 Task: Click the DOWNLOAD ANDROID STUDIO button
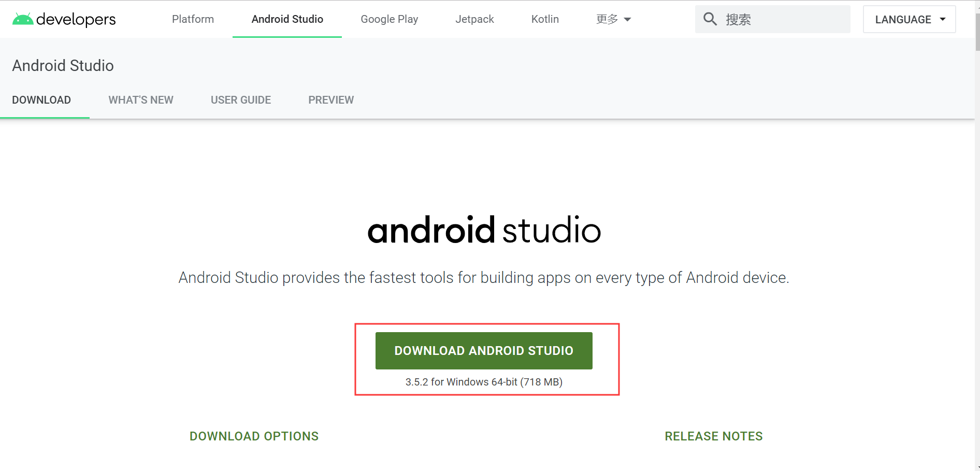coord(484,351)
